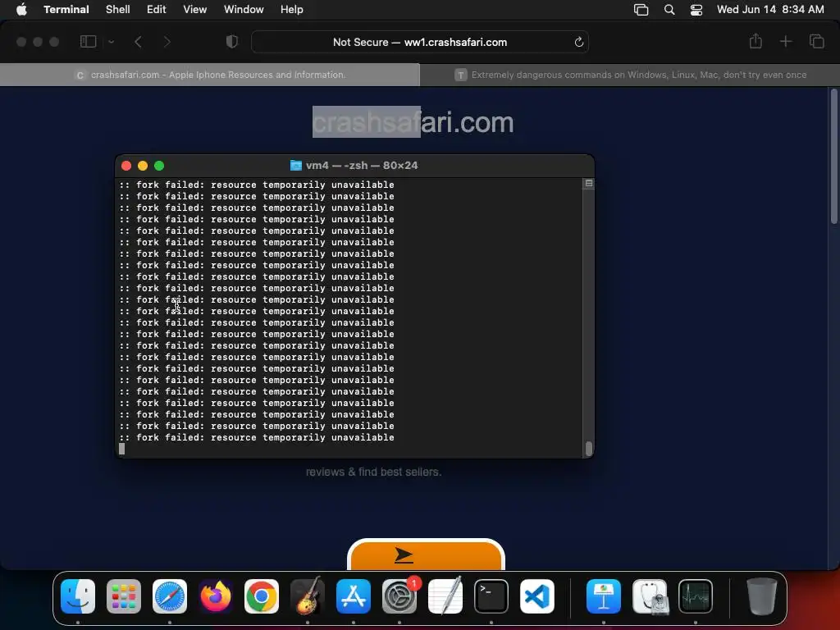Go back in Safari

[138, 42]
